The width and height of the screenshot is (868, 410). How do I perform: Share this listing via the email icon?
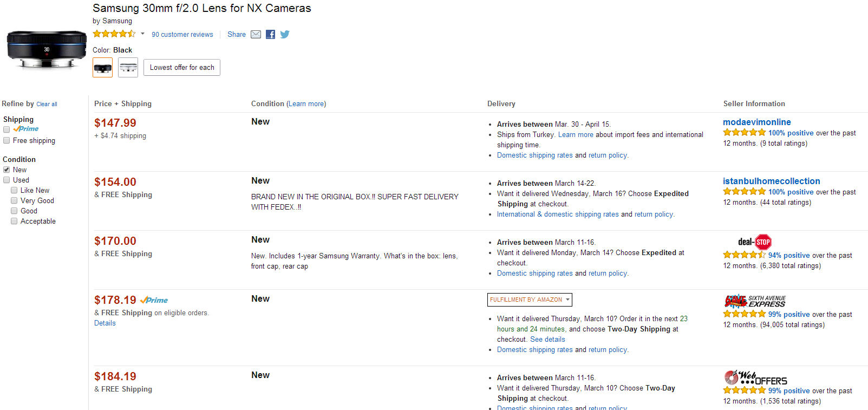pyautogui.click(x=256, y=35)
